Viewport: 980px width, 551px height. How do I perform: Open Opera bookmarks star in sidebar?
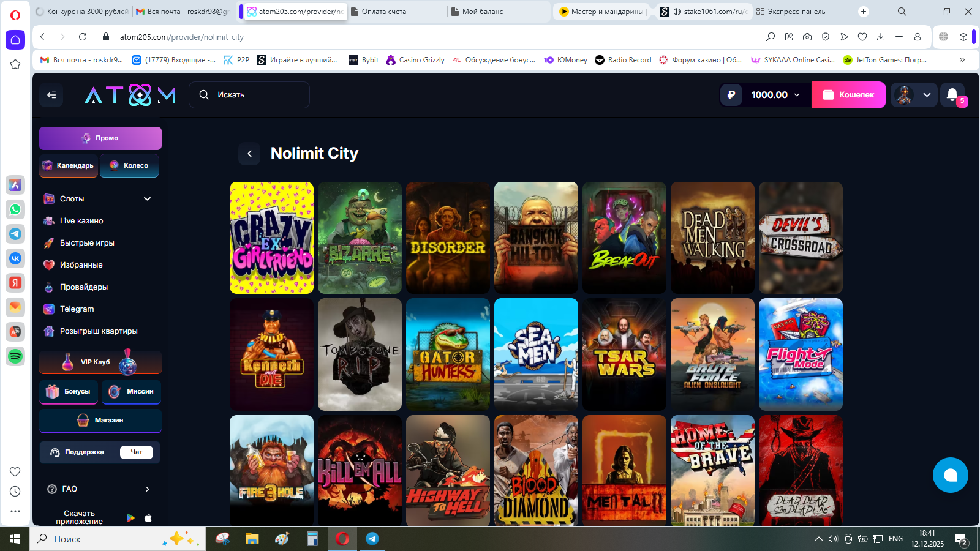click(x=15, y=64)
